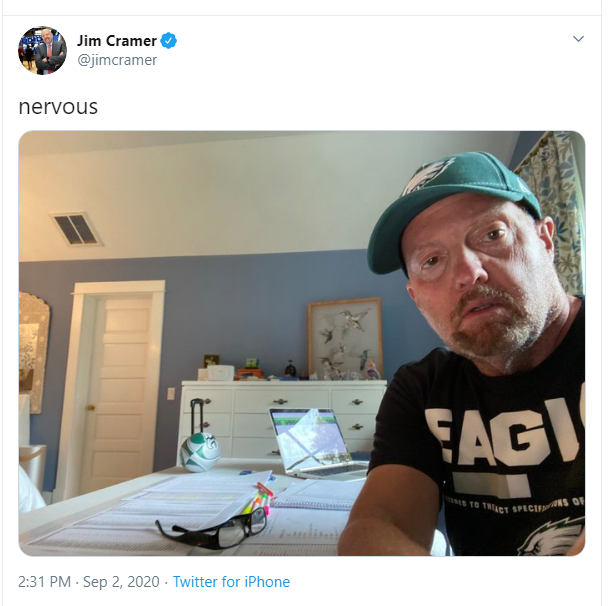Screen dimensions: 609x606
Task: Expand the tweet options chevron
Action: [x=578, y=39]
